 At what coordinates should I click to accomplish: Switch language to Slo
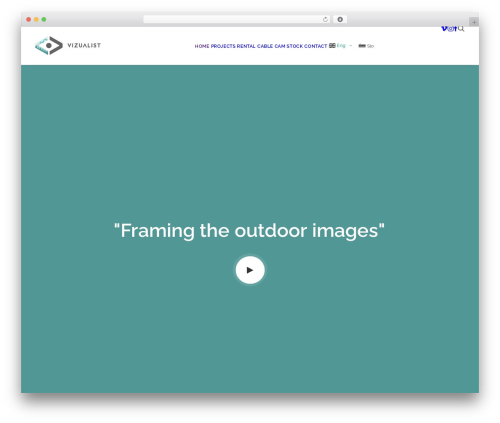370,46
